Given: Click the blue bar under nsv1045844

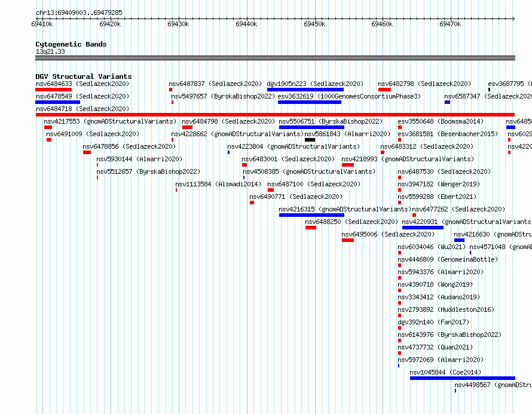Looking at the screenshot, I should [463, 378].
